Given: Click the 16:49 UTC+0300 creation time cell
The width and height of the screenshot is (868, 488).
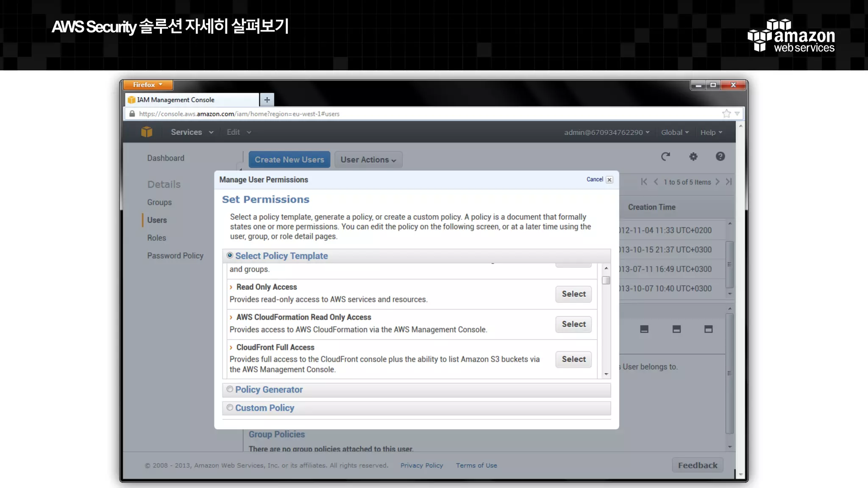Looking at the screenshot, I should tap(665, 269).
